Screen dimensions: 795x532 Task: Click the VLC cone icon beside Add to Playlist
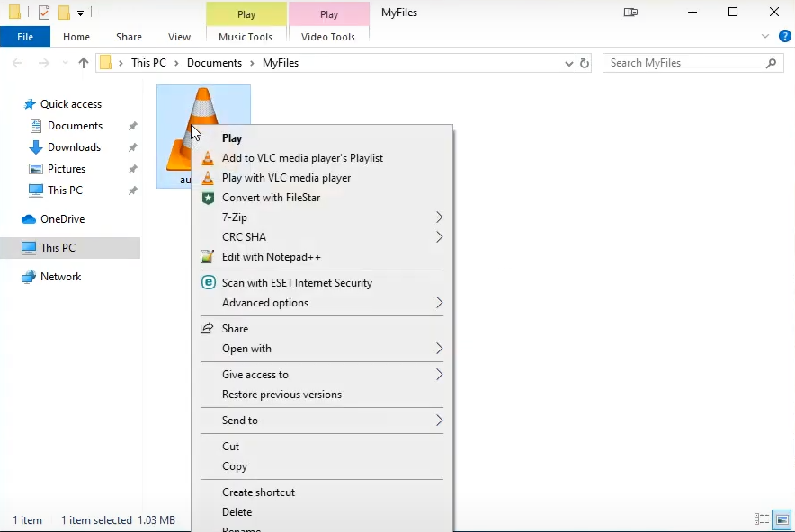(x=208, y=158)
